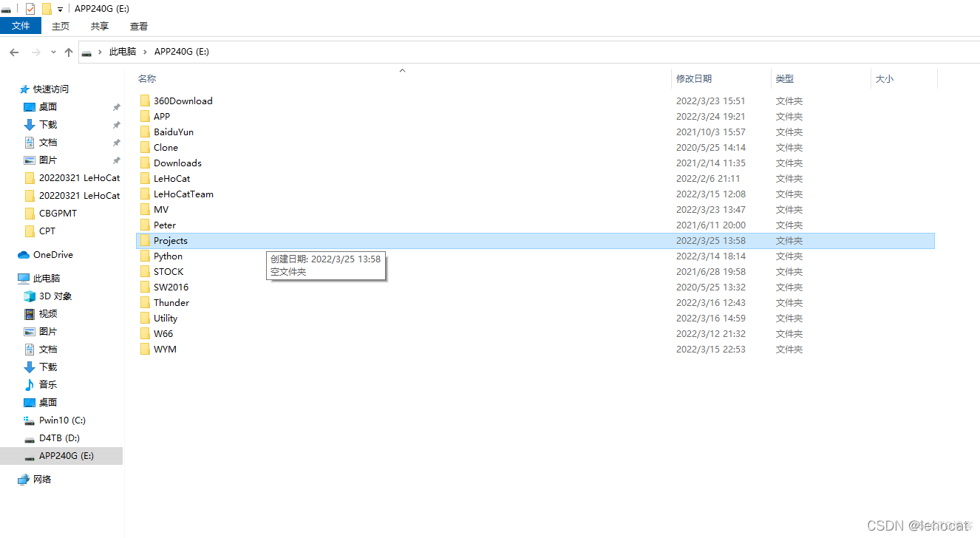Click the properties icon in quick access toolbar

click(30, 9)
